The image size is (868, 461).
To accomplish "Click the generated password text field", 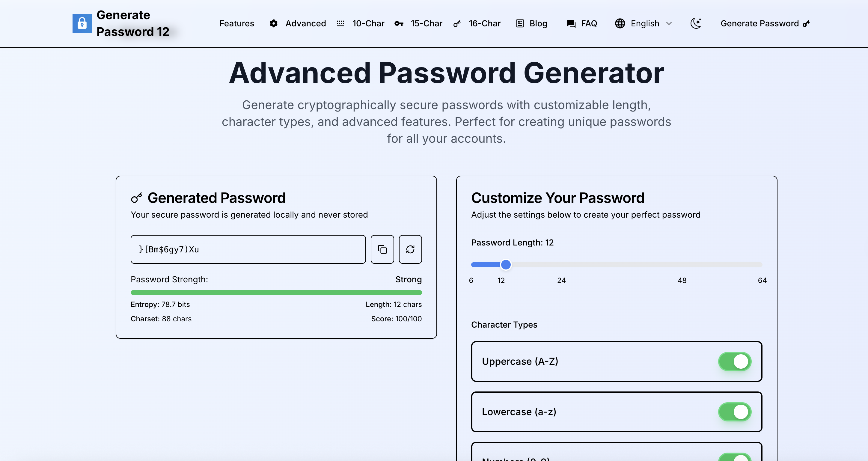I will coord(248,249).
